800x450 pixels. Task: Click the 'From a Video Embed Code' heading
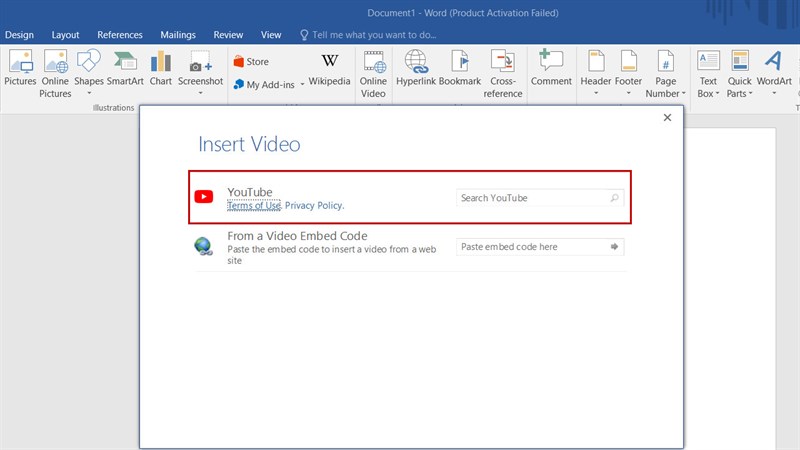tap(297, 236)
